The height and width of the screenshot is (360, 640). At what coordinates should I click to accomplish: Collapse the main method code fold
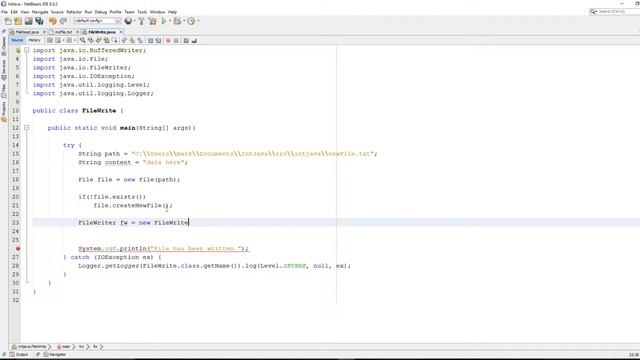27,128
